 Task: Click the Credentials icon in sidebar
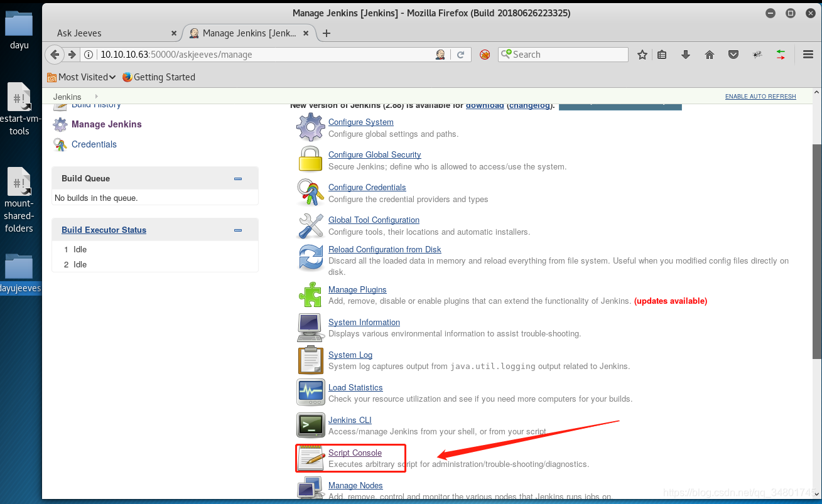pyautogui.click(x=60, y=144)
